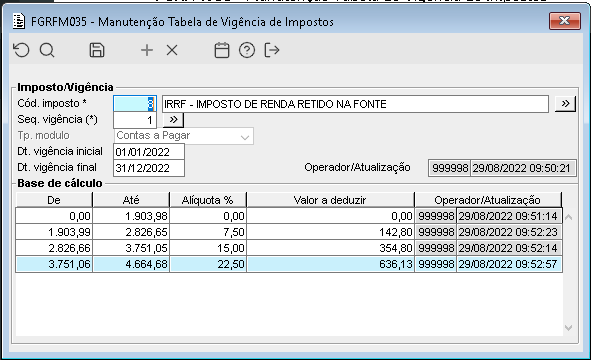Focus the Cód. imposto input field
The width and height of the screenshot is (592, 360).
click(135, 104)
